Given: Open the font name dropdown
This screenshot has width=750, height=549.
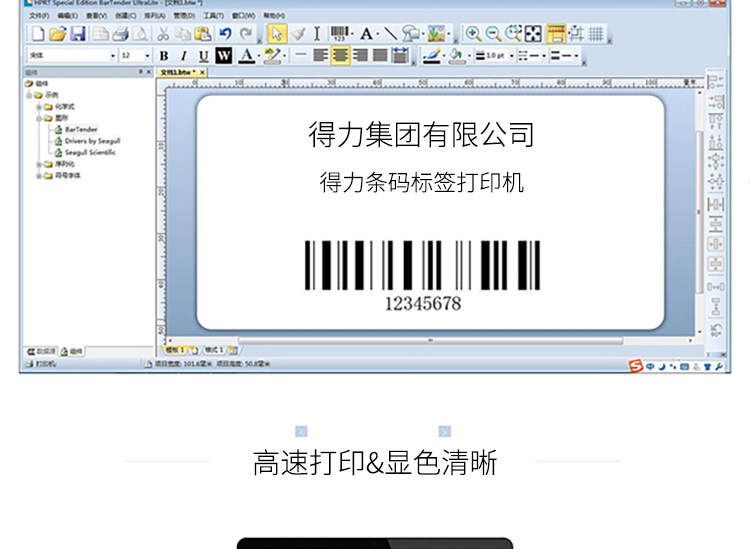Looking at the screenshot, I should (x=113, y=56).
